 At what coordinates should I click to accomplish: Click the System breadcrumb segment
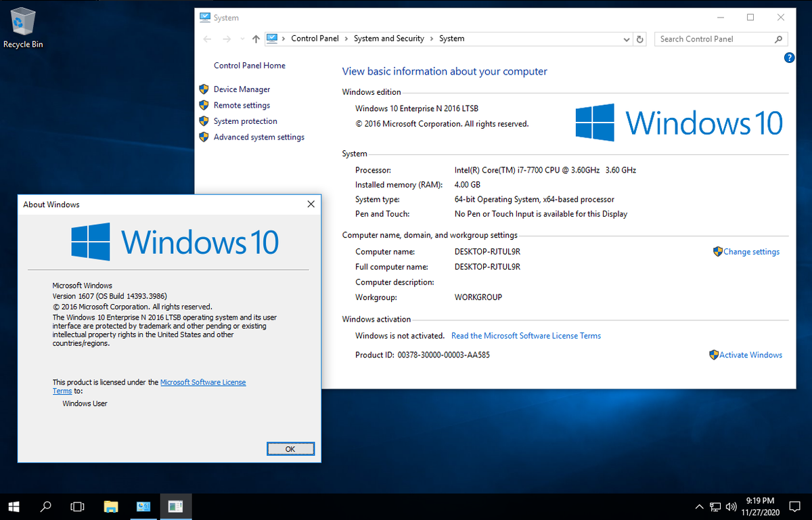pos(452,39)
